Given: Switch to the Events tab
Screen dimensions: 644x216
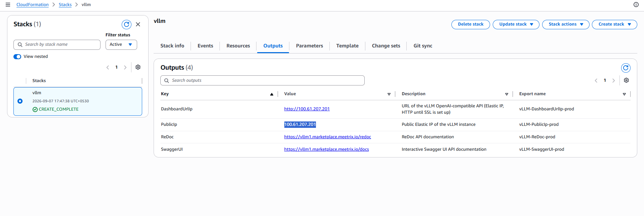Looking at the screenshot, I should point(205,46).
